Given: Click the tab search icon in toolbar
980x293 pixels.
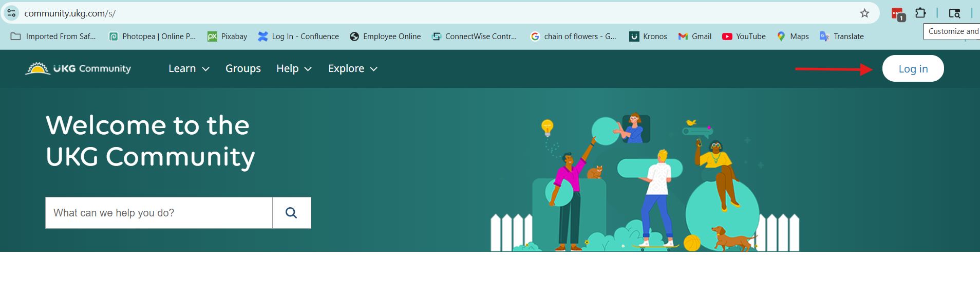Looking at the screenshot, I should (x=954, y=13).
